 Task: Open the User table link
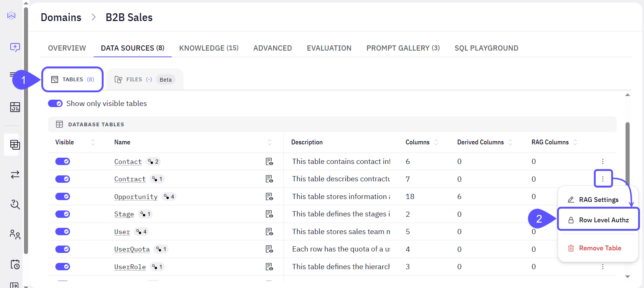point(122,232)
